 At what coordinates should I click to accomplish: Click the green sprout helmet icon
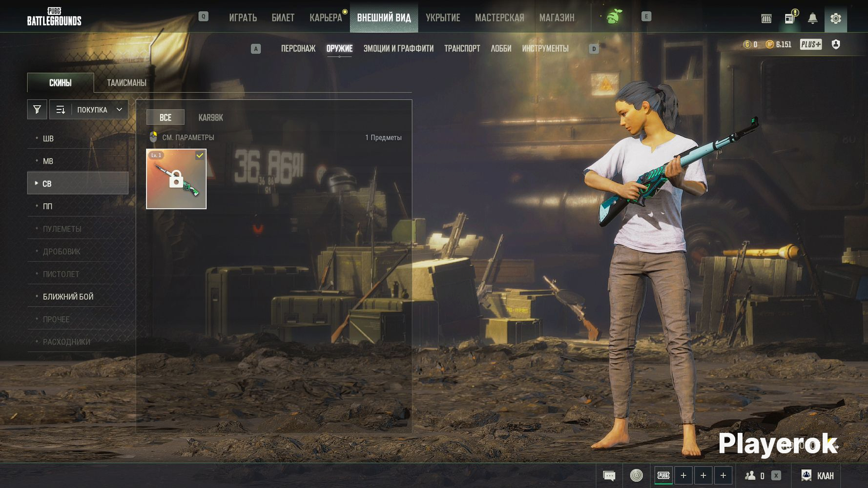[x=614, y=17]
